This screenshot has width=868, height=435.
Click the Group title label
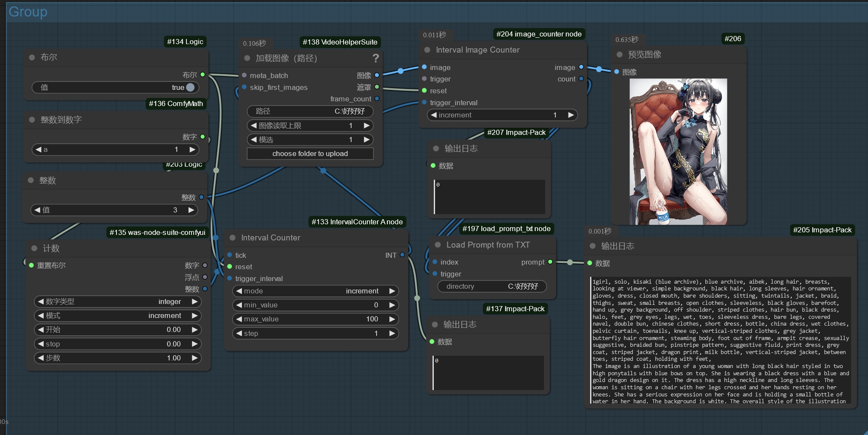[x=28, y=12]
